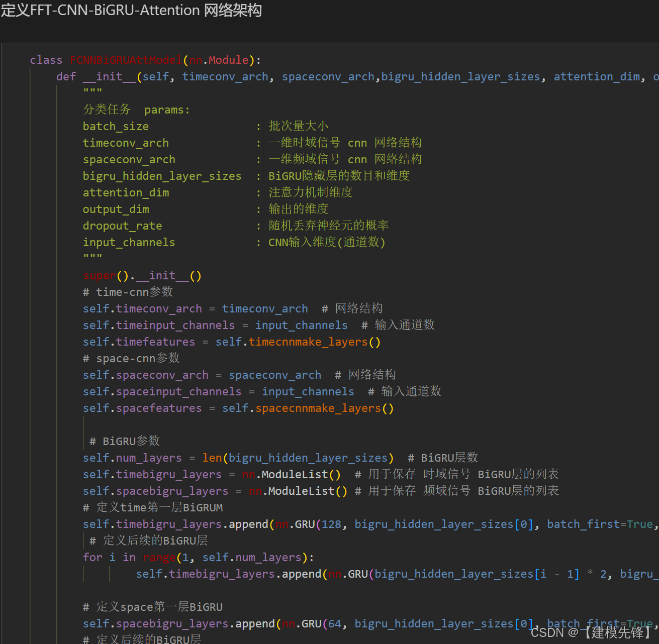Click the number 64 in nn.GRU
The width and height of the screenshot is (659, 644).
tap(334, 624)
